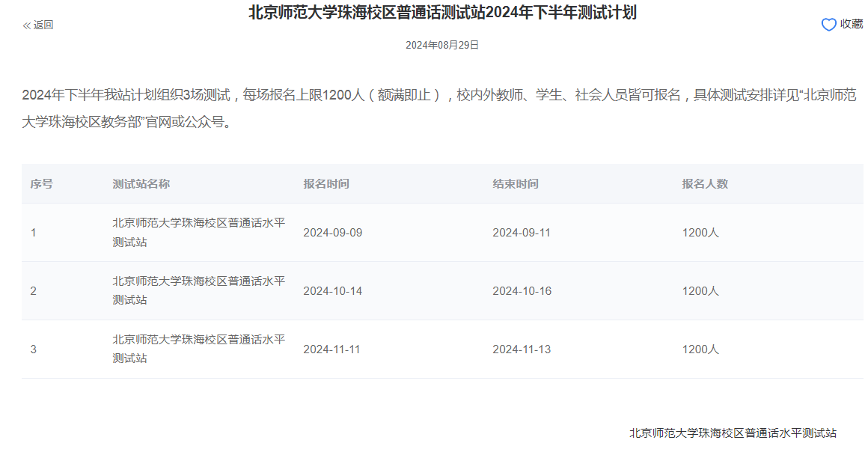Click the 结束时间 column header
Screen dimensions: 868x452
pos(516,184)
